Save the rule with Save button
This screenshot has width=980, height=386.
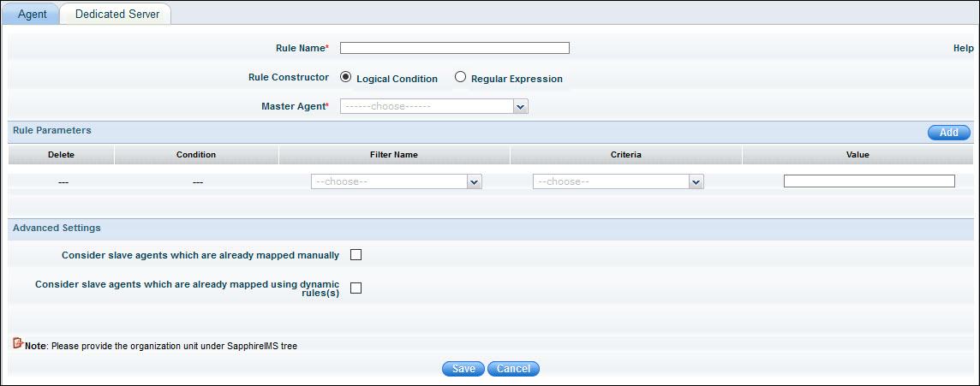click(463, 369)
